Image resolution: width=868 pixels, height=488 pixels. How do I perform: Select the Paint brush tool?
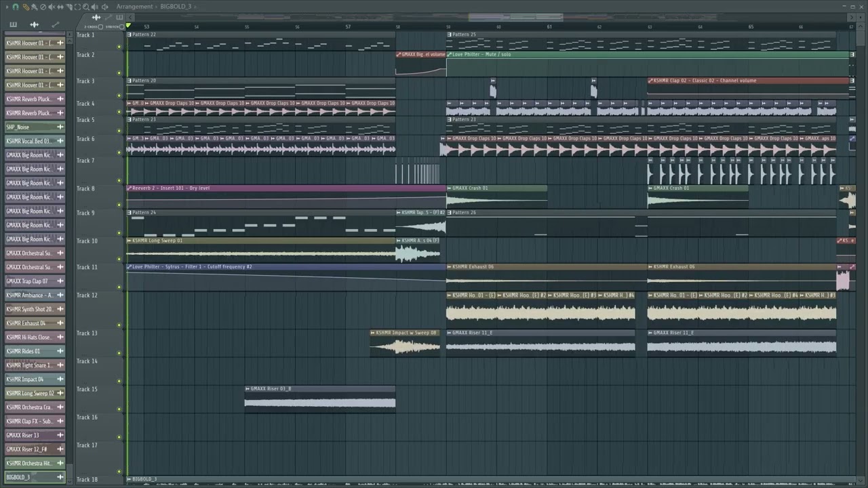point(35,7)
